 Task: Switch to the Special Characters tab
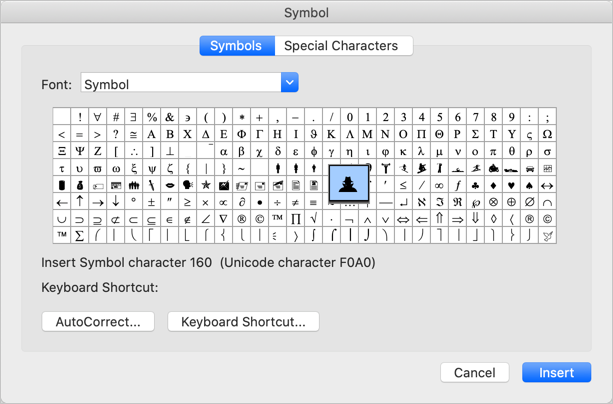(341, 46)
